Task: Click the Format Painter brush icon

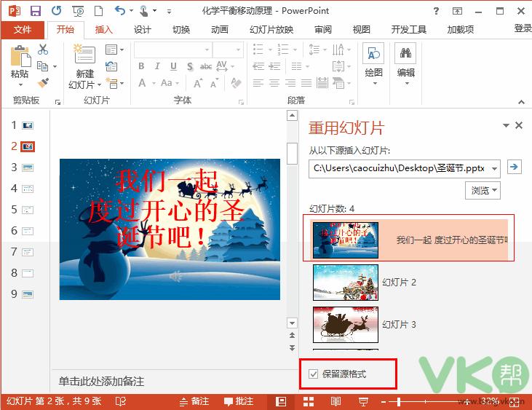Action: point(43,82)
